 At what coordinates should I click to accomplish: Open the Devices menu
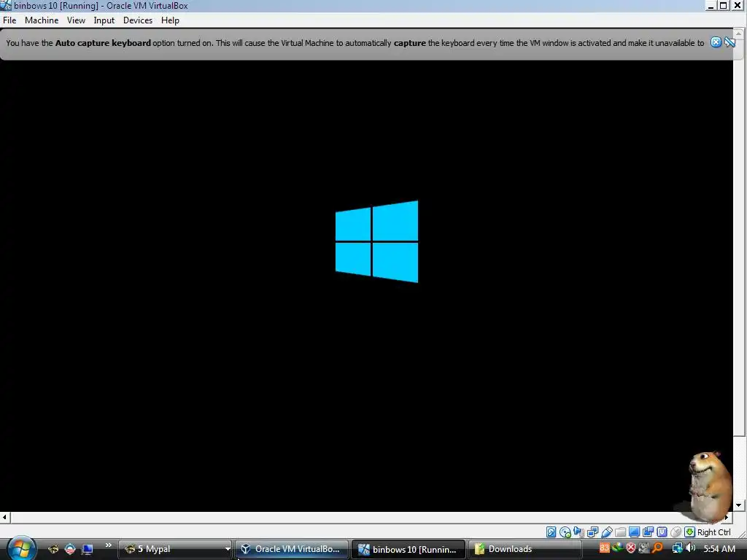(x=138, y=20)
